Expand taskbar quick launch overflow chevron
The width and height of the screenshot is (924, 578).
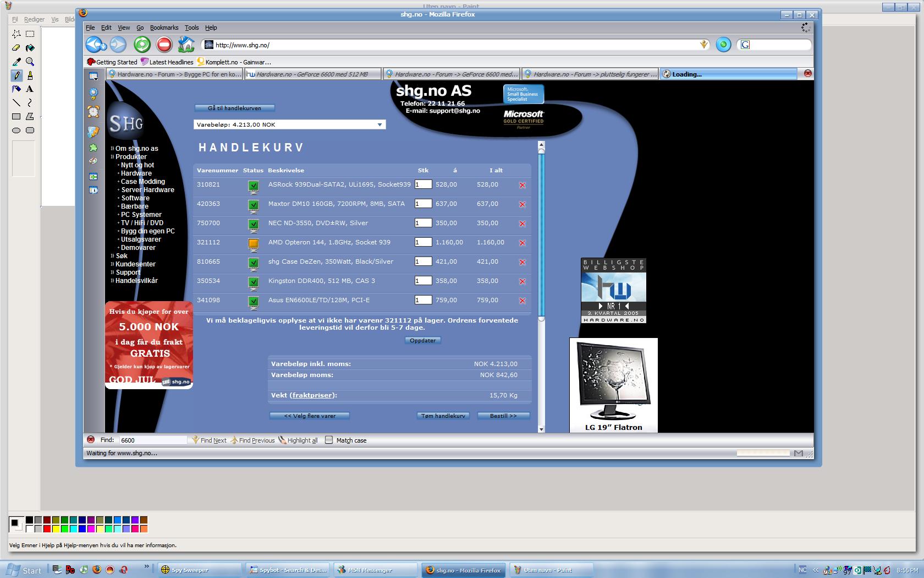point(146,566)
